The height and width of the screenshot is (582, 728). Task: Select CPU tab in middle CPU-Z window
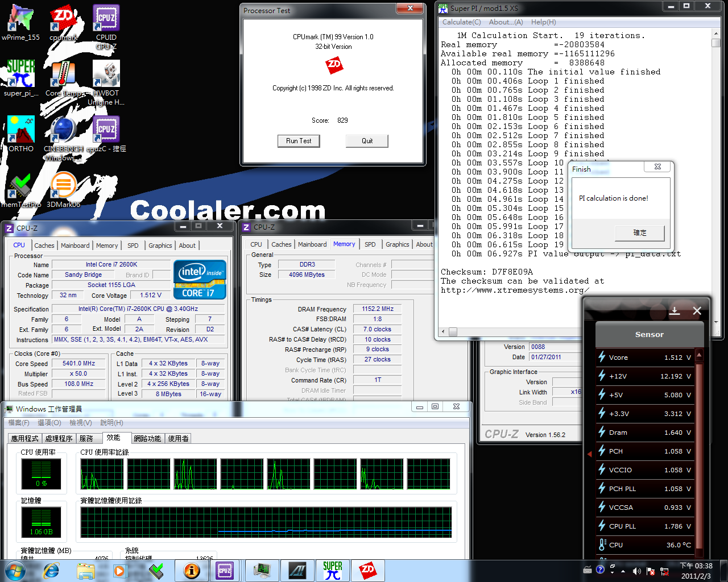257,244
